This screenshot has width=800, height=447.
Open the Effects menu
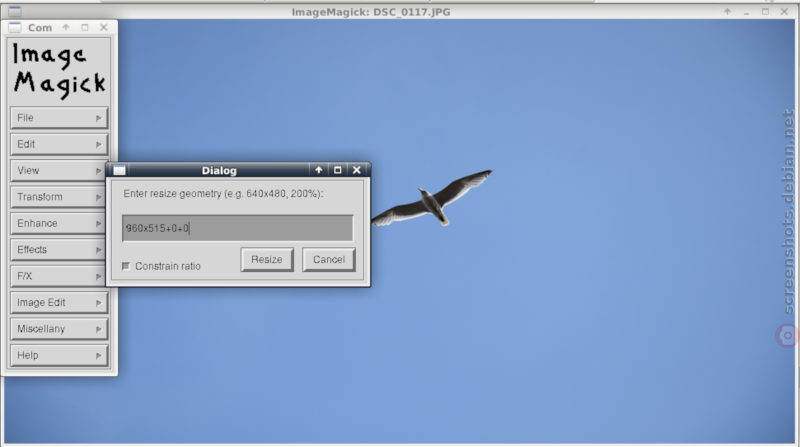pyautogui.click(x=58, y=250)
